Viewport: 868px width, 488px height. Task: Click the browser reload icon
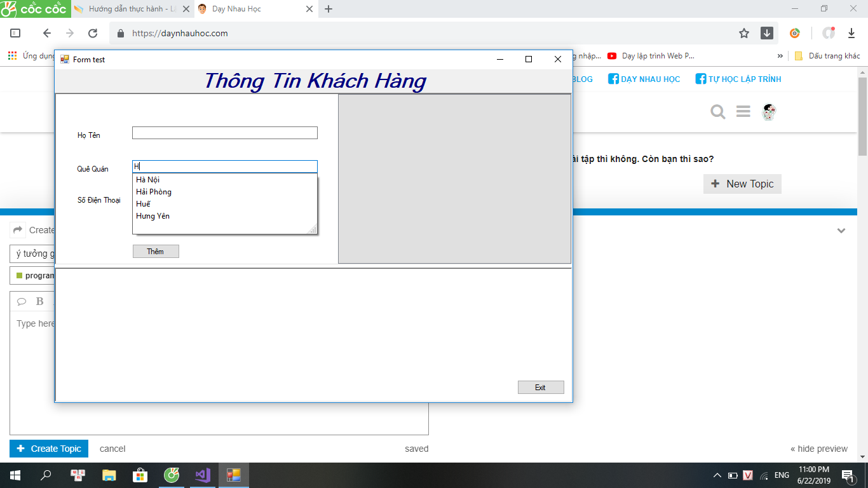pyautogui.click(x=93, y=34)
